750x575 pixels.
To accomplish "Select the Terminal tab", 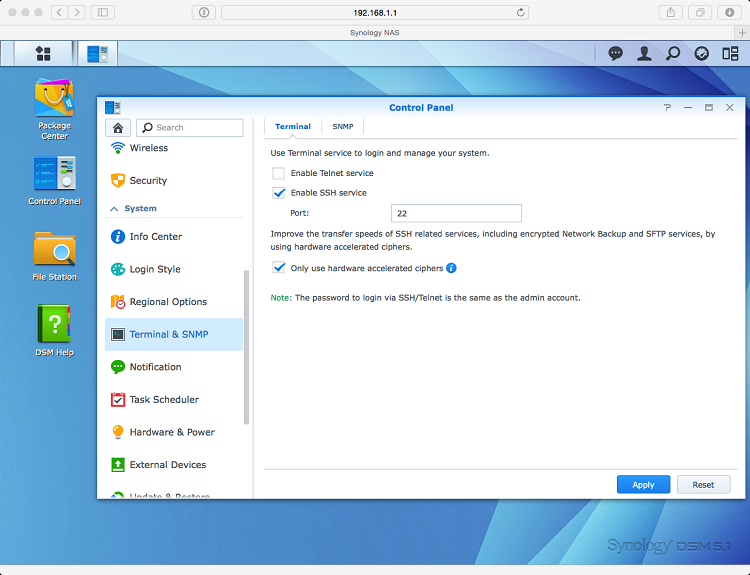I will (x=293, y=127).
